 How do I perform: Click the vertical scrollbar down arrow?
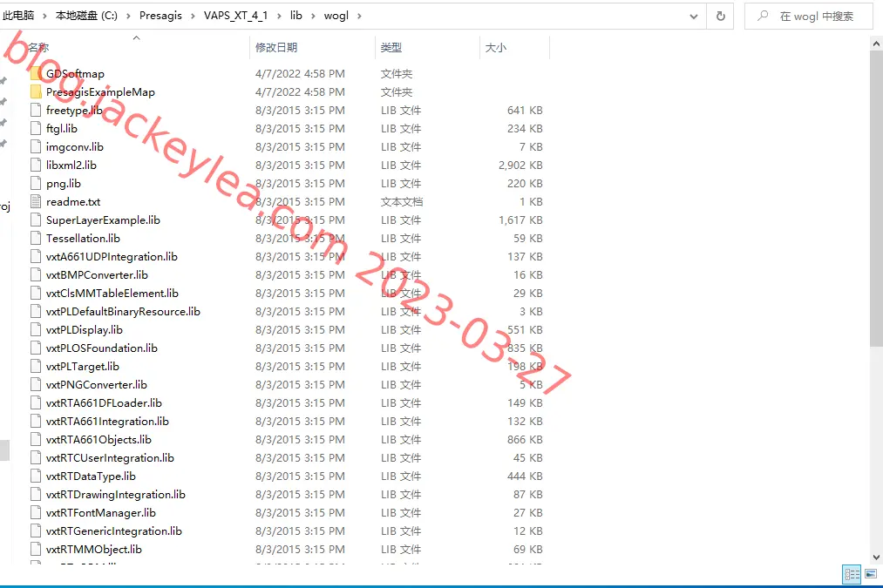876,557
